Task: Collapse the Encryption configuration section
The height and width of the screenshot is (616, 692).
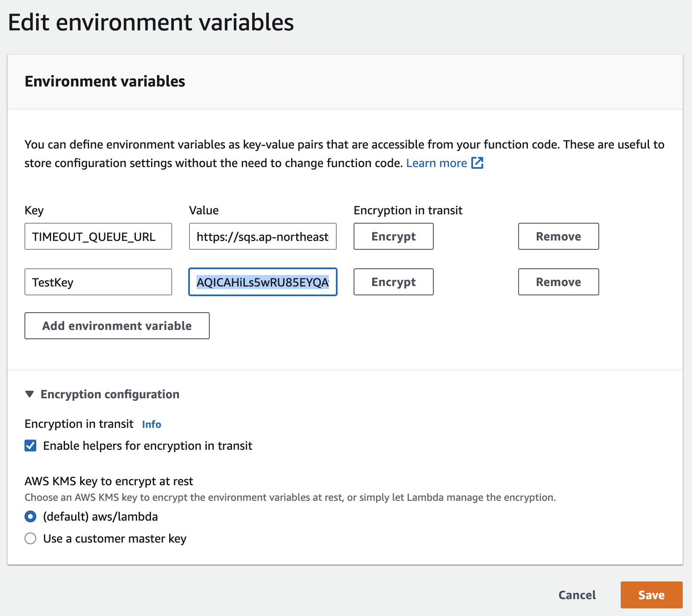Action: pyautogui.click(x=30, y=394)
